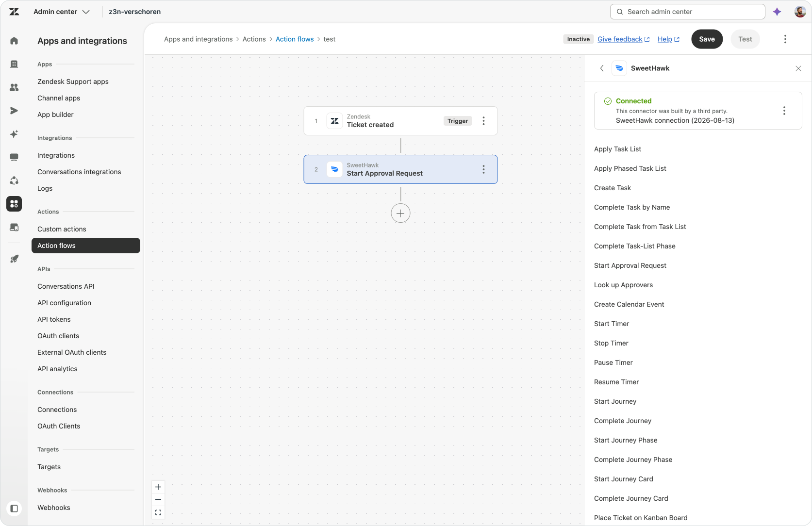Go to Actions breadcrumb
Screen dimensions: 812x526
(254, 39)
